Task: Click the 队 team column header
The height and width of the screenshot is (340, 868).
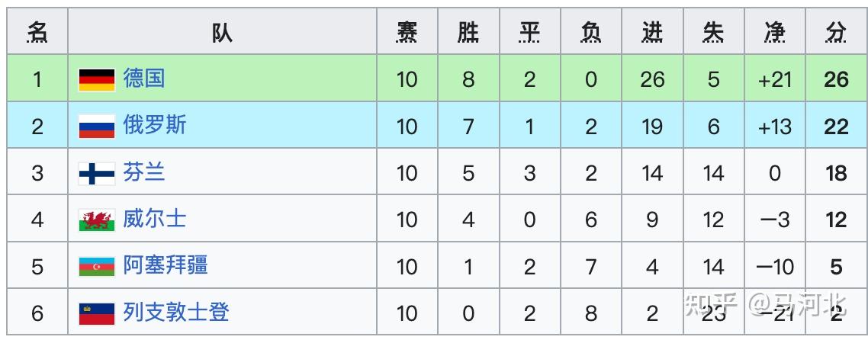Action: 222,32
